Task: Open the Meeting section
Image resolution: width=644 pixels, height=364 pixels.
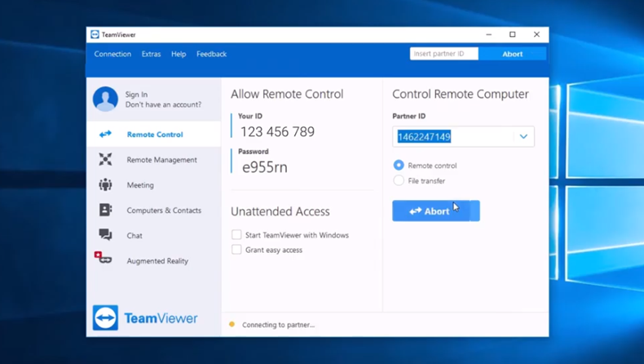Action: 153,185
